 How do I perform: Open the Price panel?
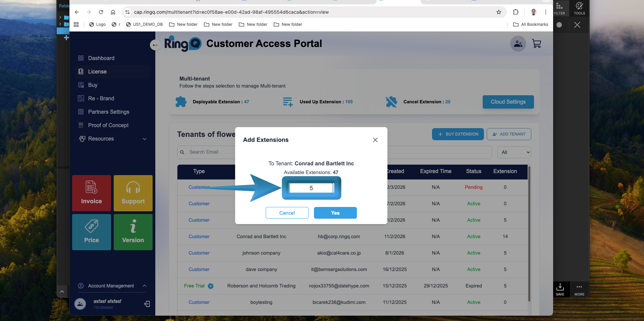pos(91,232)
